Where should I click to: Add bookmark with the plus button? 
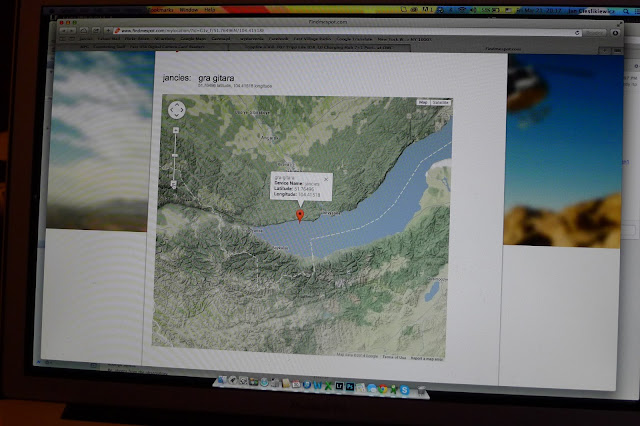coord(108,31)
